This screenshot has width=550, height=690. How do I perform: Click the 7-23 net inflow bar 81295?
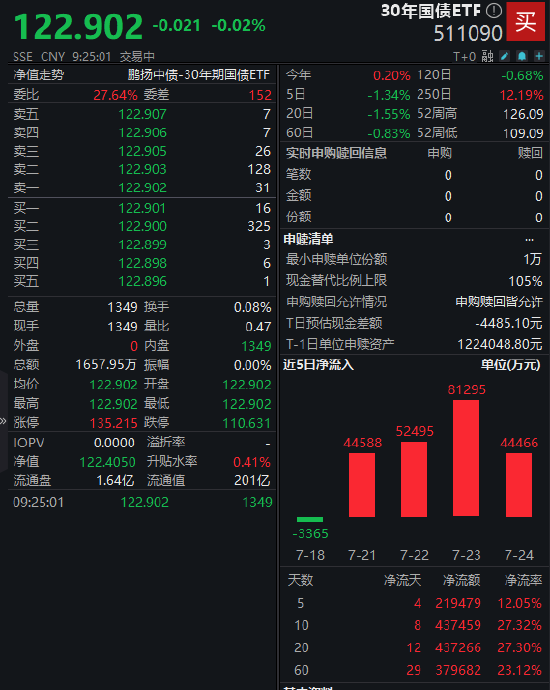pyautogui.click(x=466, y=458)
